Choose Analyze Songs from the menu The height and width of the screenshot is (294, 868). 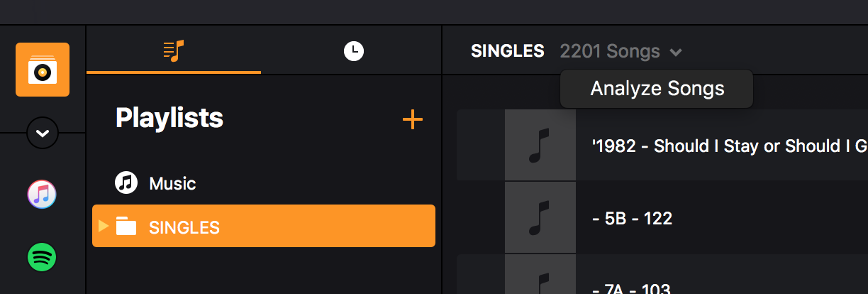(x=657, y=89)
